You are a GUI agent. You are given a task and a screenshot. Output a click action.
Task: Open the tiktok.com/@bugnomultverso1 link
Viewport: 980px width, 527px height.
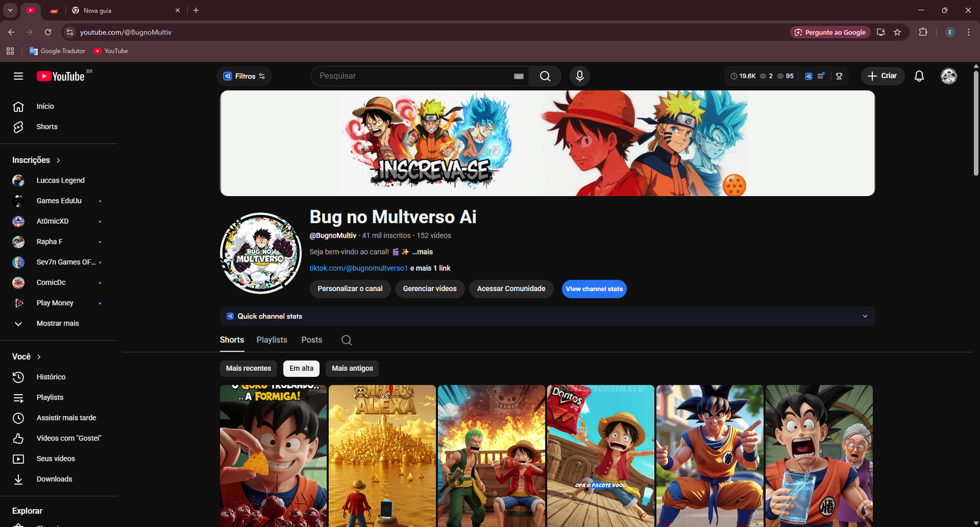pyautogui.click(x=358, y=268)
